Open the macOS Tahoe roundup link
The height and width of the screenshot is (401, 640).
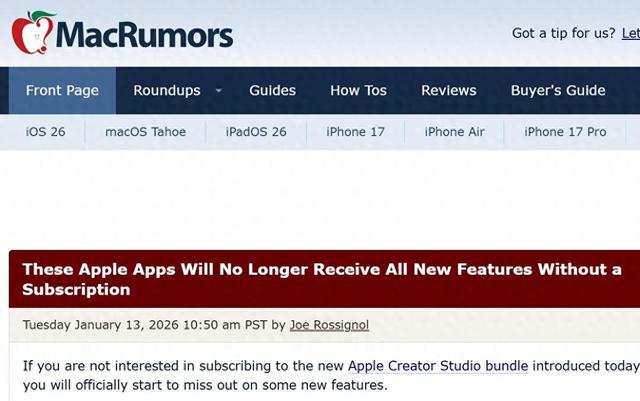click(x=145, y=132)
